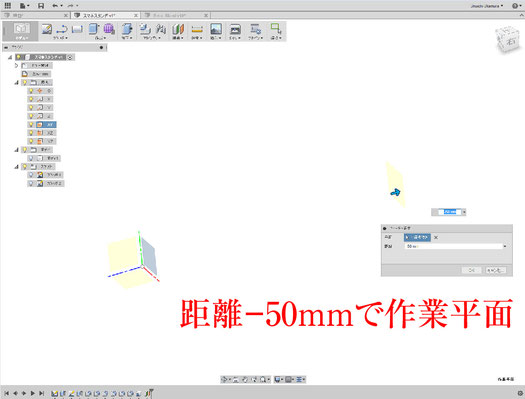Click the distance input field in dialog
This screenshot has width=525, height=399.
(x=454, y=246)
